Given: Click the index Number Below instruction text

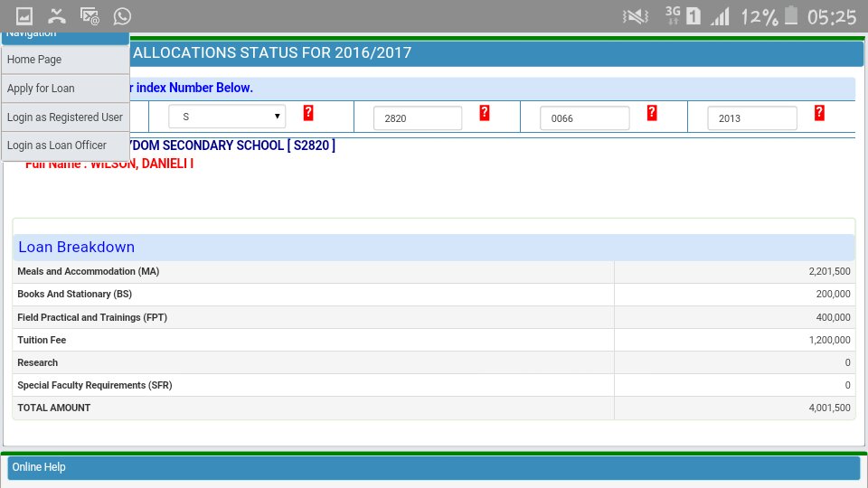Looking at the screenshot, I should click(x=194, y=88).
